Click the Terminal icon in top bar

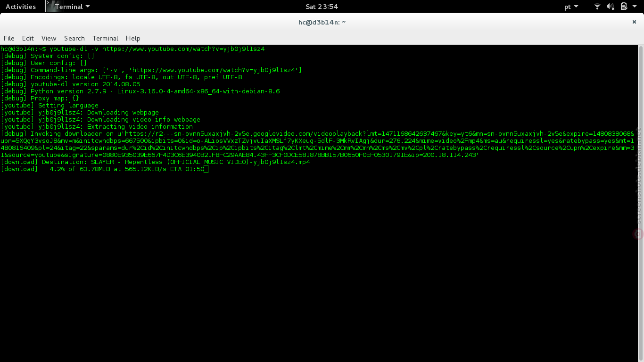coord(50,6)
